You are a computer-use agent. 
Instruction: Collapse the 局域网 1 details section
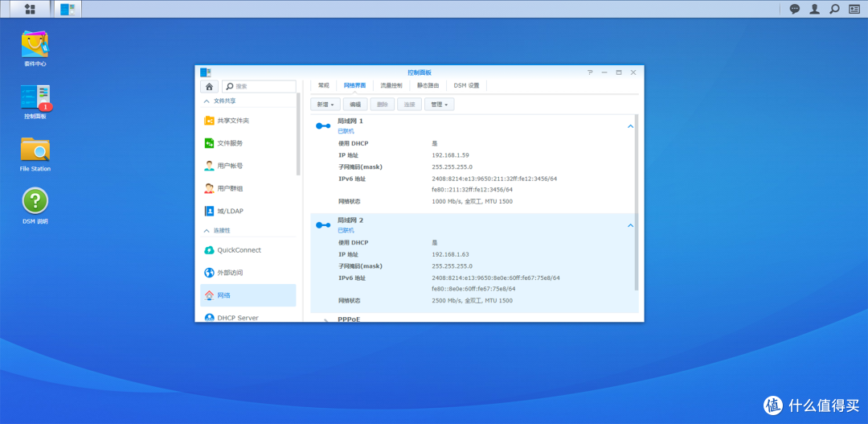click(x=630, y=126)
